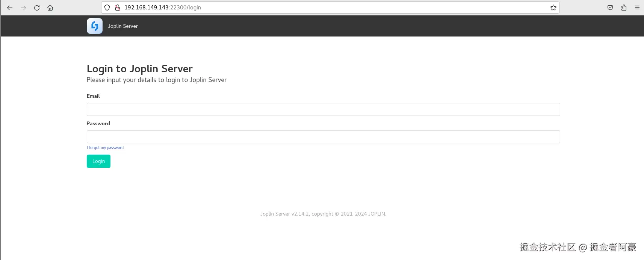This screenshot has height=260, width=644.
Task: Go back using the browser back arrow
Action: [x=10, y=8]
